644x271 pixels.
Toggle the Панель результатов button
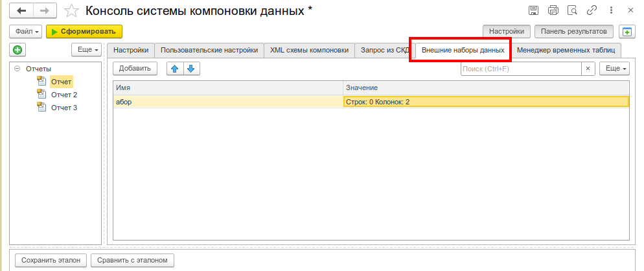pyautogui.click(x=574, y=31)
